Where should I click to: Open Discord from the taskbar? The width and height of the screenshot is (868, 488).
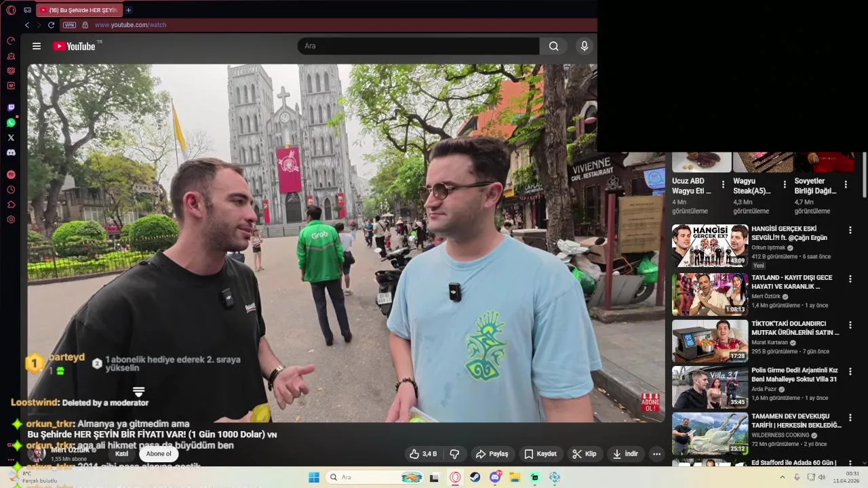pos(495,477)
